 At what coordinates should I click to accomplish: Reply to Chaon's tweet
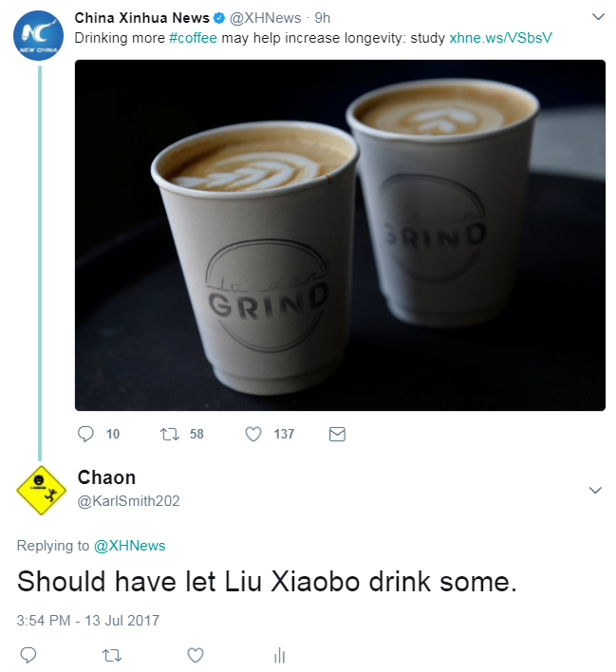pos(28,655)
